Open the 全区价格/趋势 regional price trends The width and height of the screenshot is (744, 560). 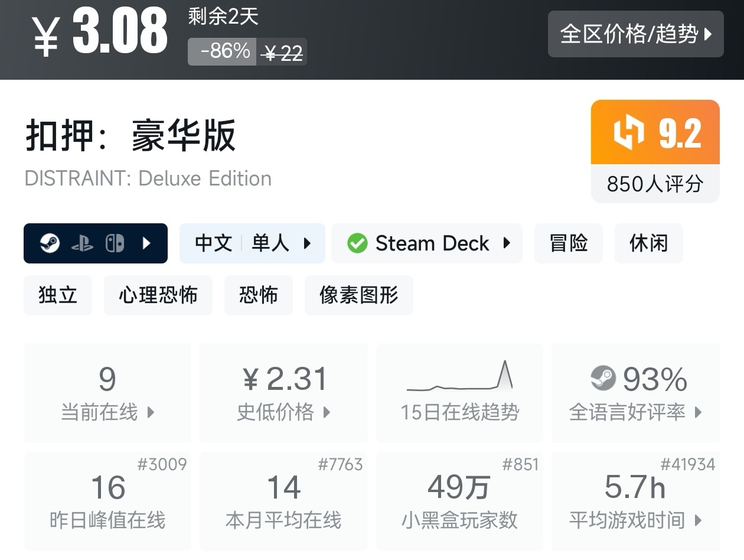(635, 34)
